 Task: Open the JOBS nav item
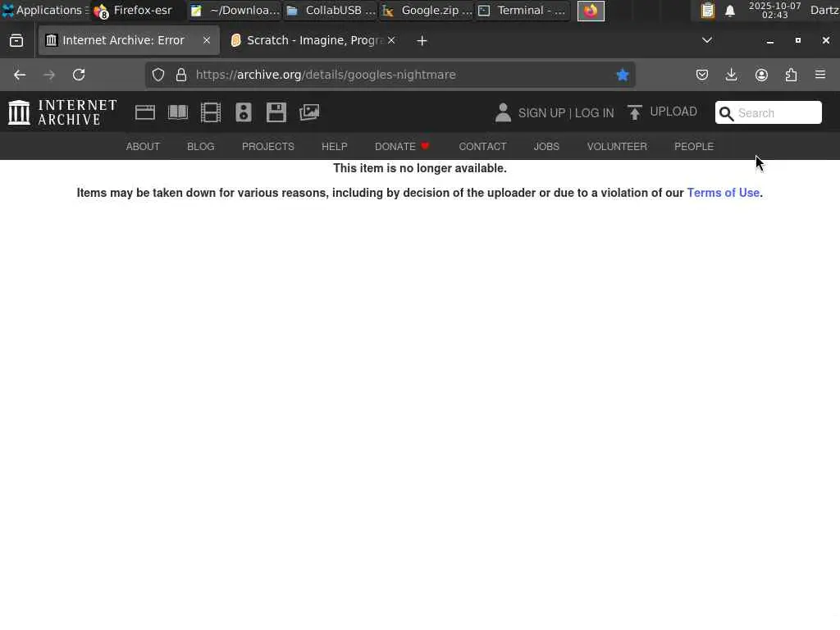546,147
